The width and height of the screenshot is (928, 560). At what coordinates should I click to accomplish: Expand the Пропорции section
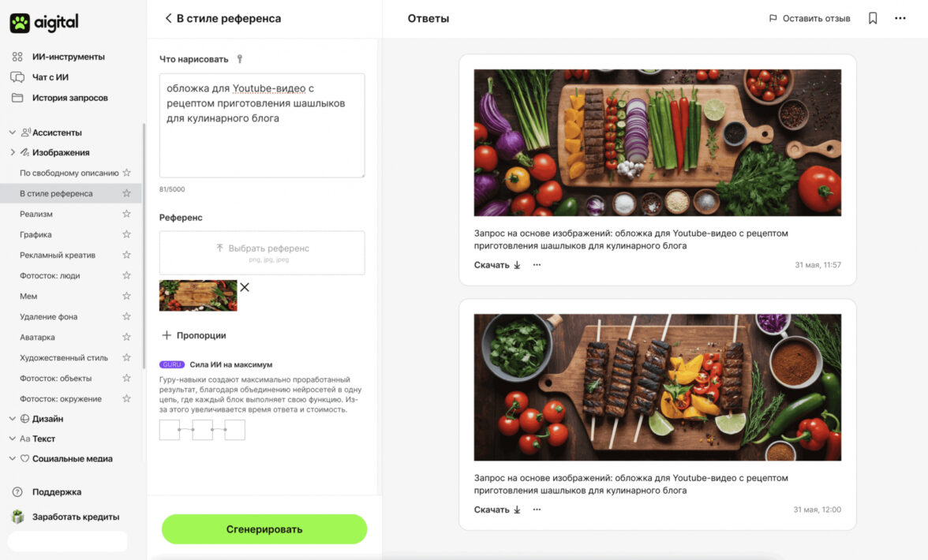coord(194,335)
